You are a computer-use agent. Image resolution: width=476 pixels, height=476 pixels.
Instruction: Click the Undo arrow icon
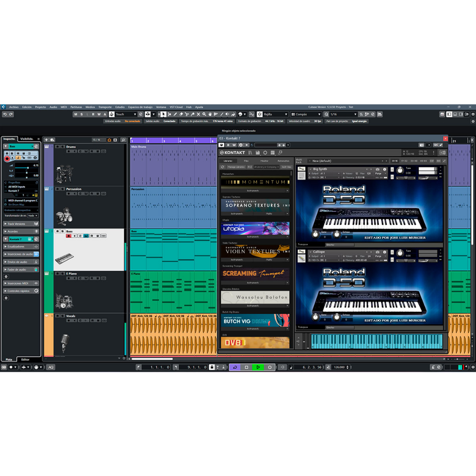click(5, 114)
